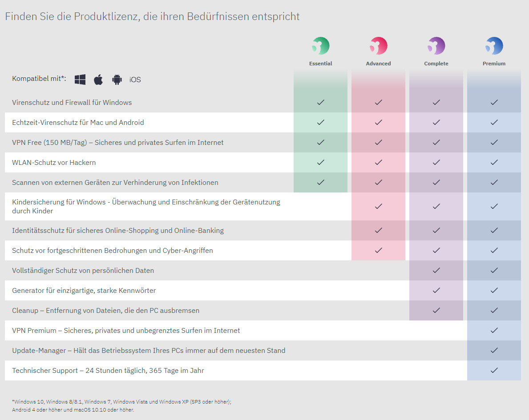
Task: Select the Premium column label
Action: (494, 64)
